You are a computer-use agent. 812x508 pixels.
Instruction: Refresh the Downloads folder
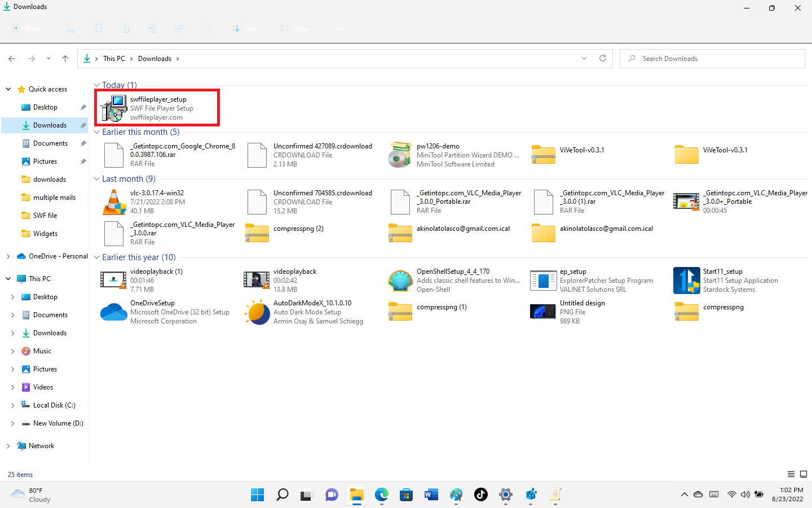603,59
